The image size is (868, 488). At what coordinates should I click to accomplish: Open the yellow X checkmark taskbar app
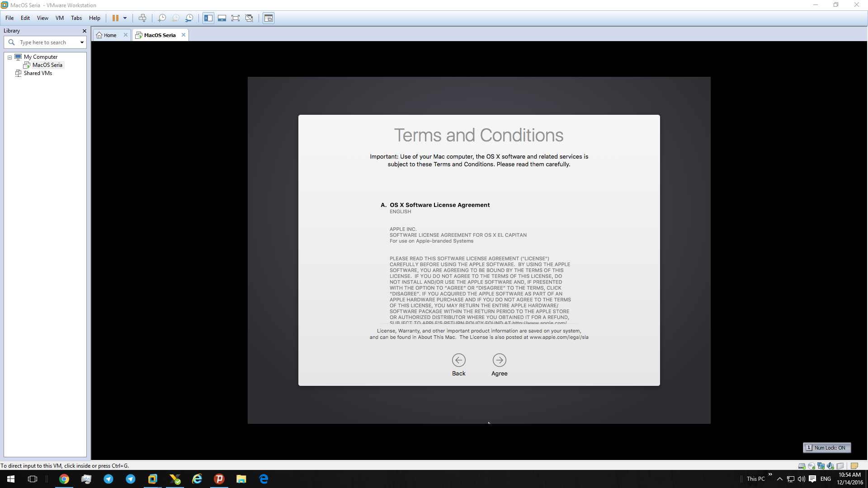(175, 479)
